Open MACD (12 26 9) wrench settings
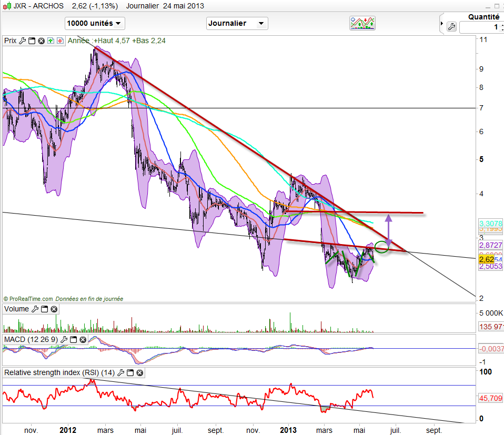Viewport: 504px width, 435px height. click(64, 340)
